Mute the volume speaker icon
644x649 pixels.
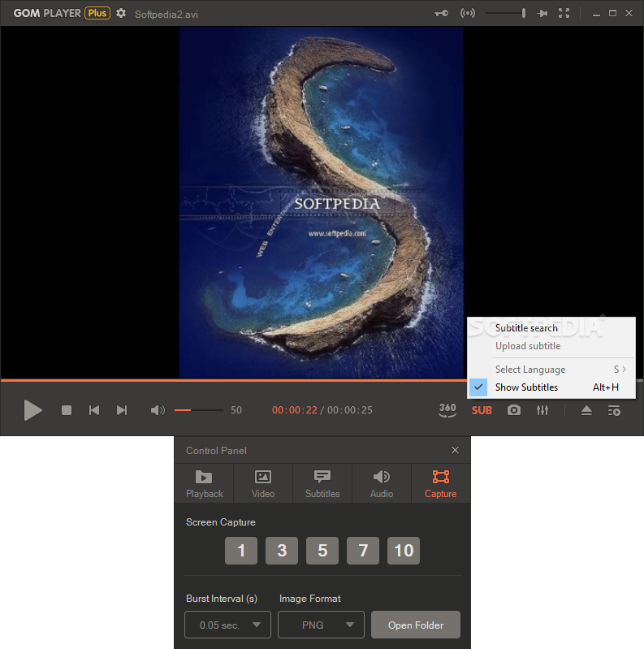(158, 410)
